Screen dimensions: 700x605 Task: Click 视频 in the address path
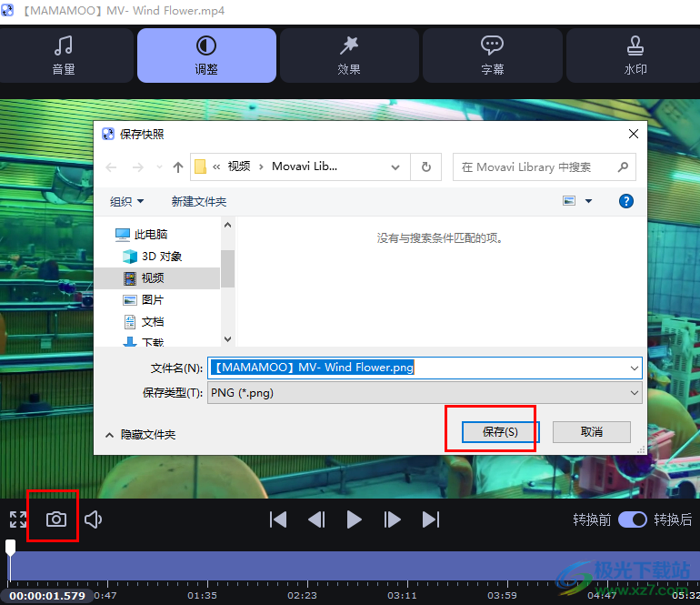(x=239, y=166)
